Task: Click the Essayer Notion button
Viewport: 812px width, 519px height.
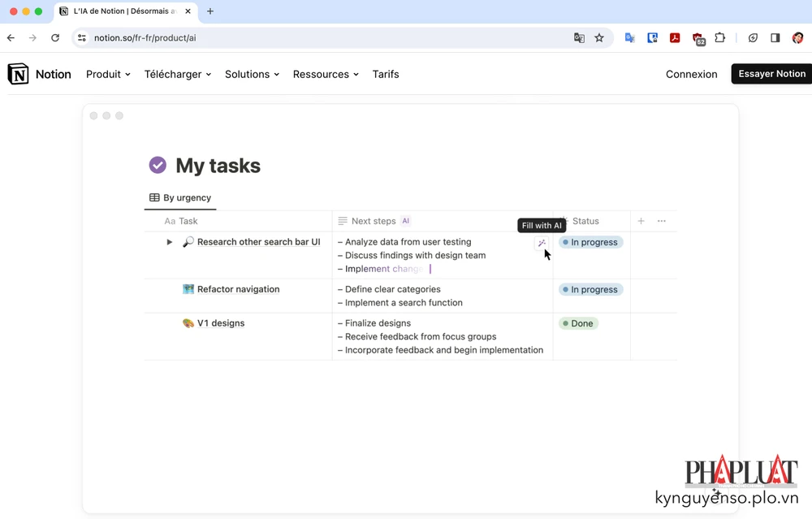Action: pyautogui.click(x=771, y=74)
